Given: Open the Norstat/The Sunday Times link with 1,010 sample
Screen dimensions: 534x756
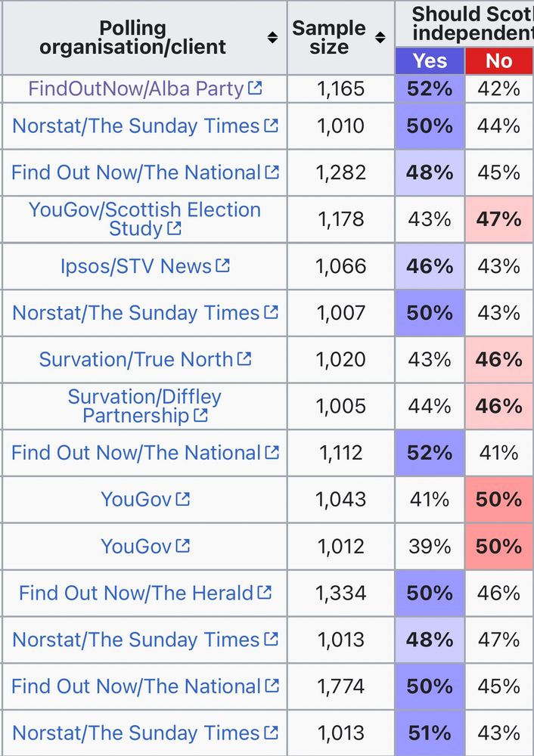Looking at the screenshot, I should pyautogui.click(x=136, y=125).
